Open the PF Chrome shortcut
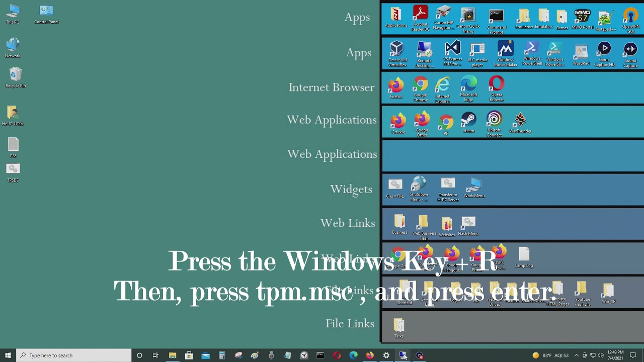 445,125
